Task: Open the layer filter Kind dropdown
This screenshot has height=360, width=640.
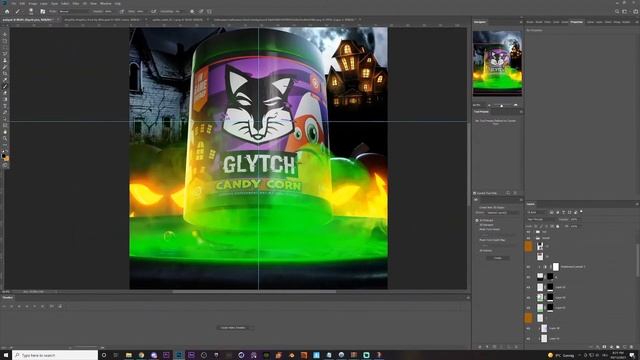Action: (536, 212)
